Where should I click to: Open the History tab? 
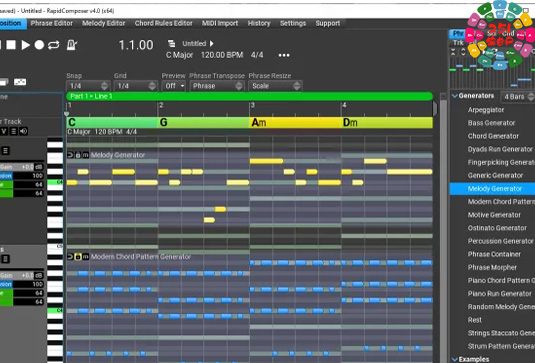pyautogui.click(x=259, y=23)
